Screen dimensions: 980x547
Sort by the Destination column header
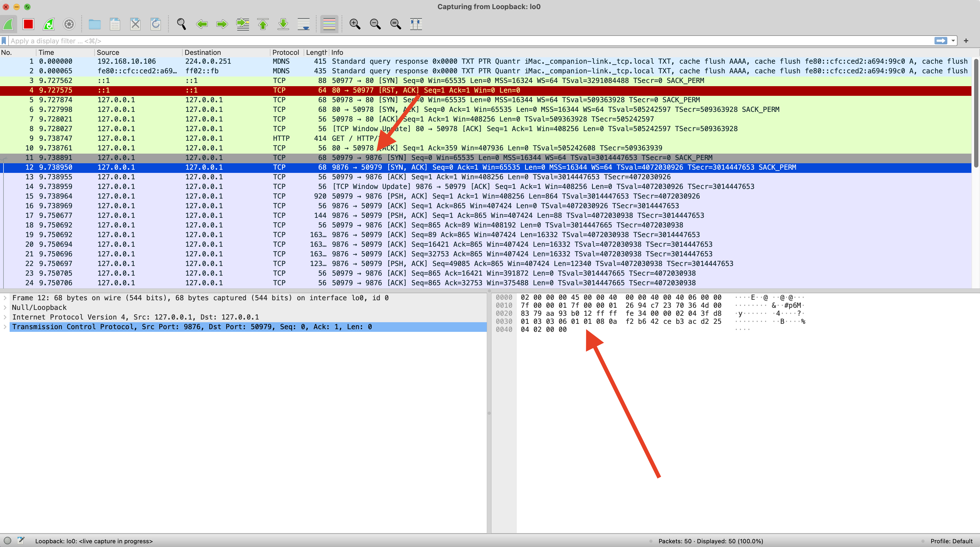click(226, 52)
